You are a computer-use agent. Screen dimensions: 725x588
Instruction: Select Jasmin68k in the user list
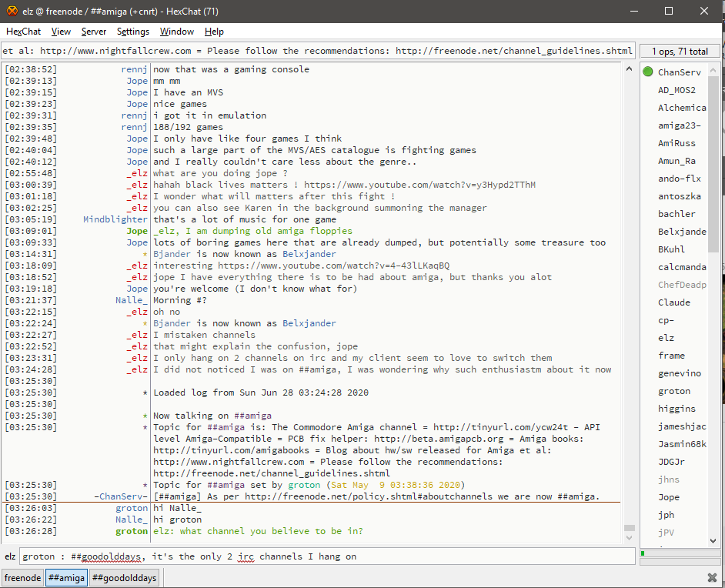(682, 444)
